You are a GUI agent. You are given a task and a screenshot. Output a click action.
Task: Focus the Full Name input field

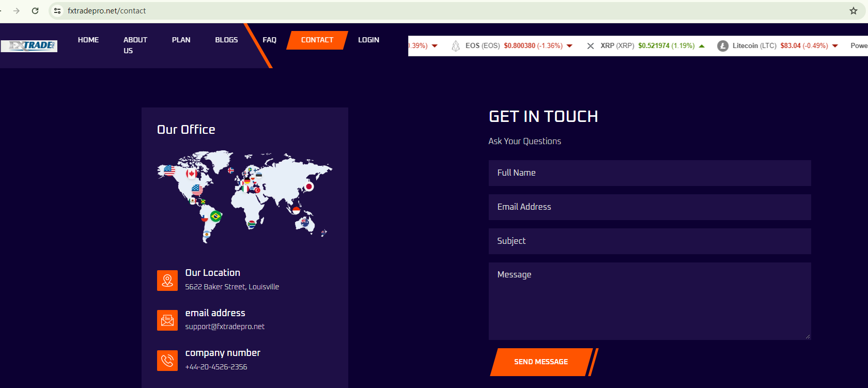pyautogui.click(x=649, y=173)
